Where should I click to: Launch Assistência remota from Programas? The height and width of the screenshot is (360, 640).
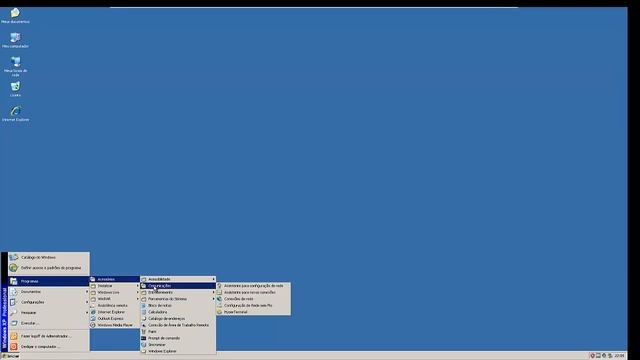click(115, 305)
